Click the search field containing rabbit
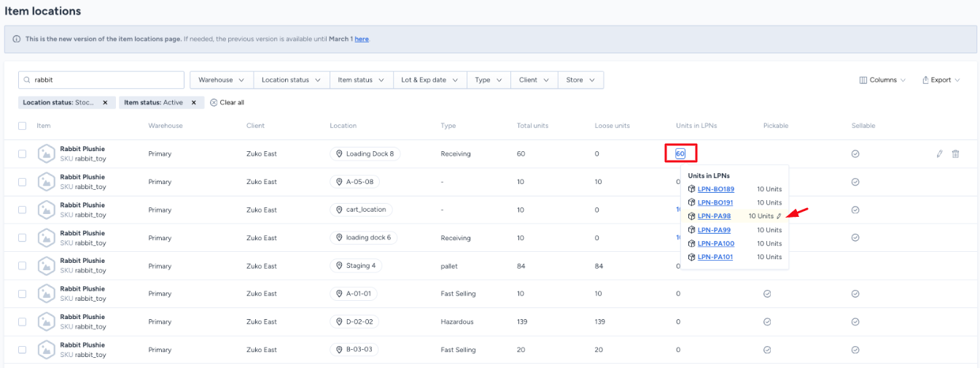Viewport: 980px width, 368px height. click(102, 80)
